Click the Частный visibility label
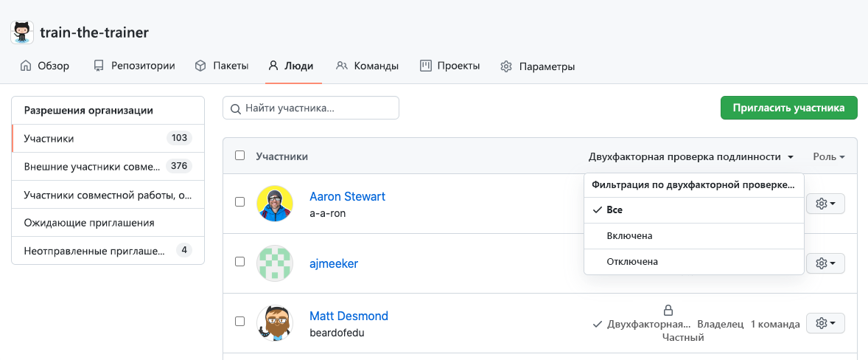This screenshot has width=868, height=360. [683, 336]
